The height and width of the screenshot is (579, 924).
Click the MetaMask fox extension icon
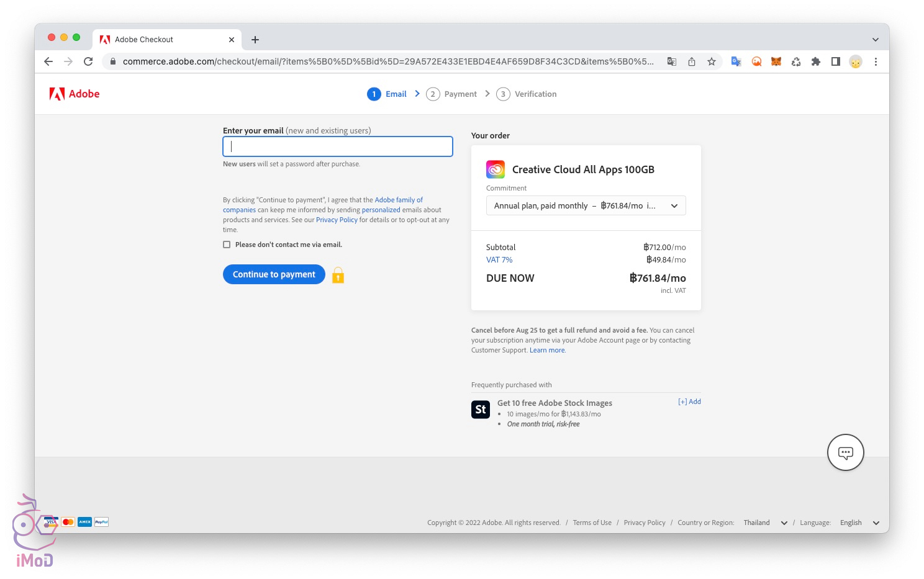point(776,61)
